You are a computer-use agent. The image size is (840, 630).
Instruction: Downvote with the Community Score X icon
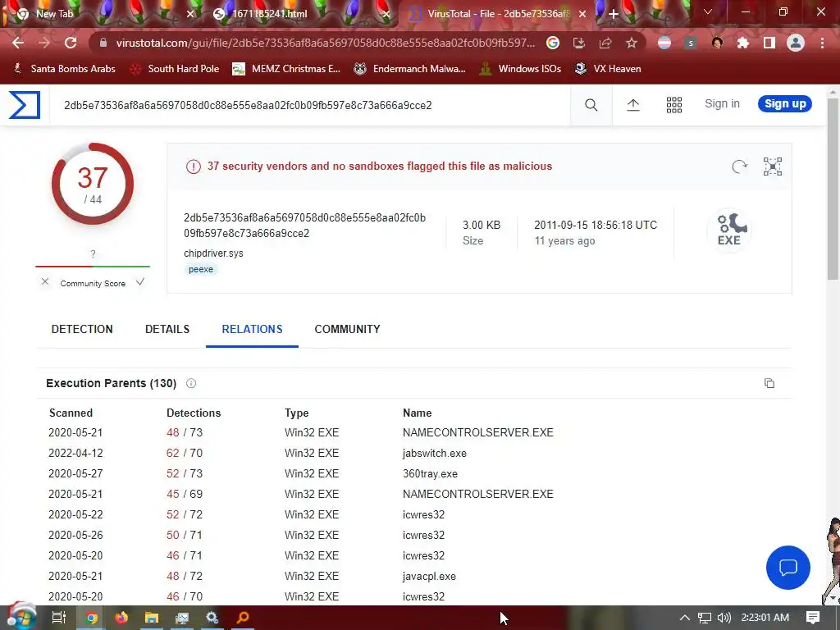[45, 282]
